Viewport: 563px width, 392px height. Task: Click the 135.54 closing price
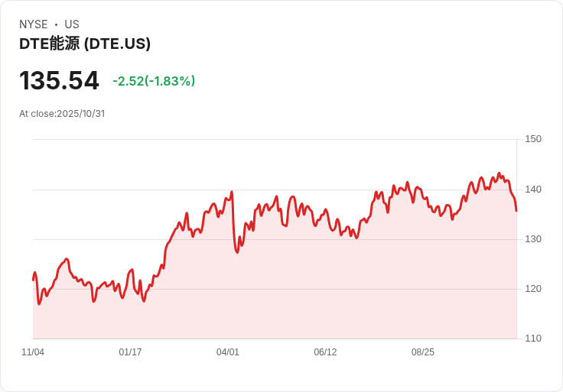pos(59,81)
